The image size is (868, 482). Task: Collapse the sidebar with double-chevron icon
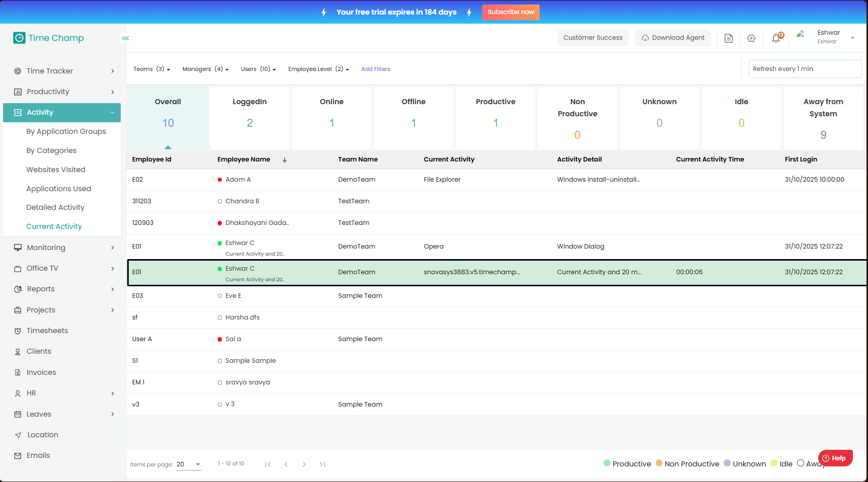tap(126, 38)
